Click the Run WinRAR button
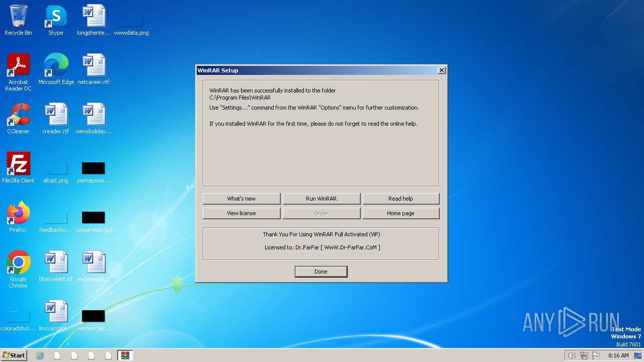 coord(321,199)
